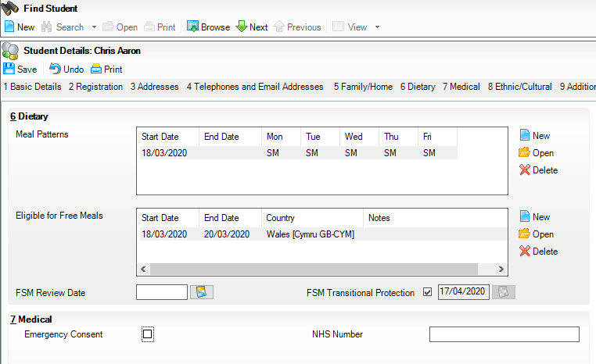Untick FSM Transitional Protection checkbox
This screenshot has height=364, width=596.
pyautogui.click(x=427, y=293)
